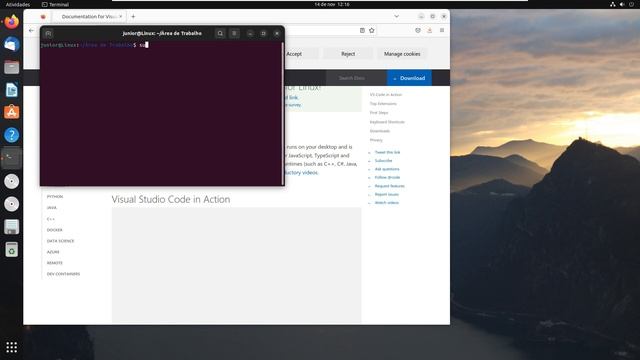
Task: Click the terminal command prompt line
Action: pos(95,45)
